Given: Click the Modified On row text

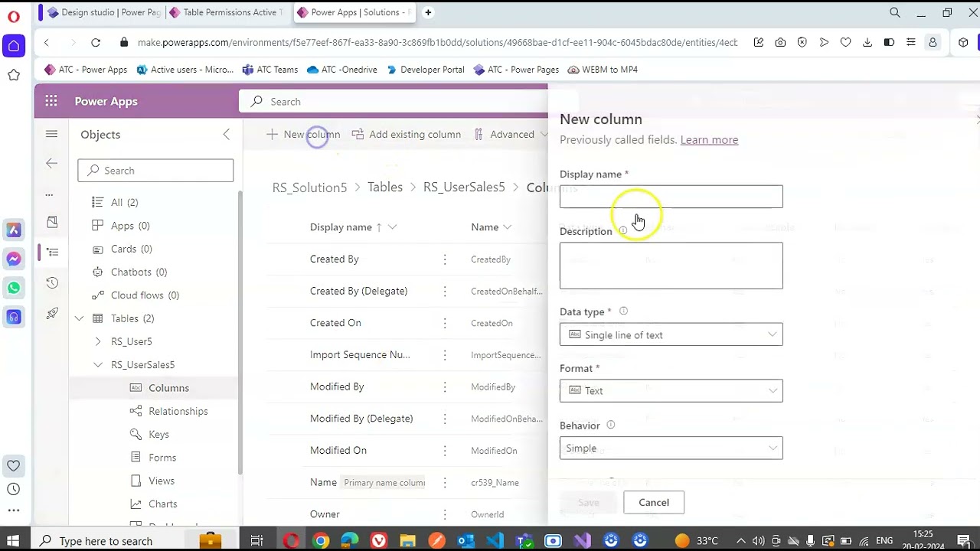Looking at the screenshot, I should tap(338, 450).
